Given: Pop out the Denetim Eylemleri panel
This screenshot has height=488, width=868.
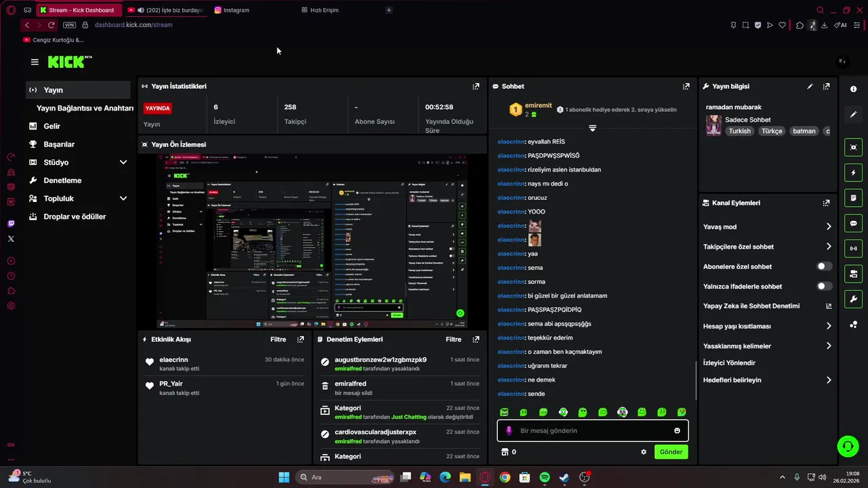Looking at the screenshot, I should click(476, 340).
